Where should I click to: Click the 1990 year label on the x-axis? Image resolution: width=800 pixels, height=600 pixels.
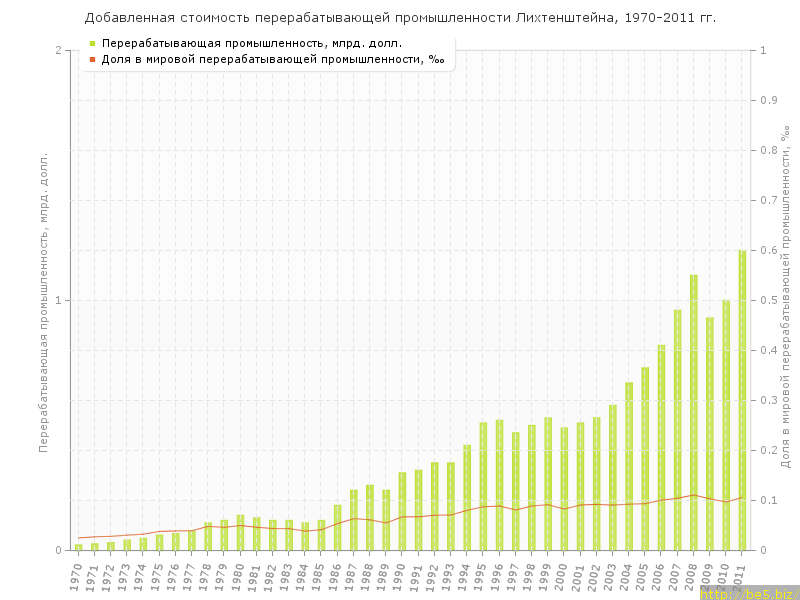coord(400,576)
